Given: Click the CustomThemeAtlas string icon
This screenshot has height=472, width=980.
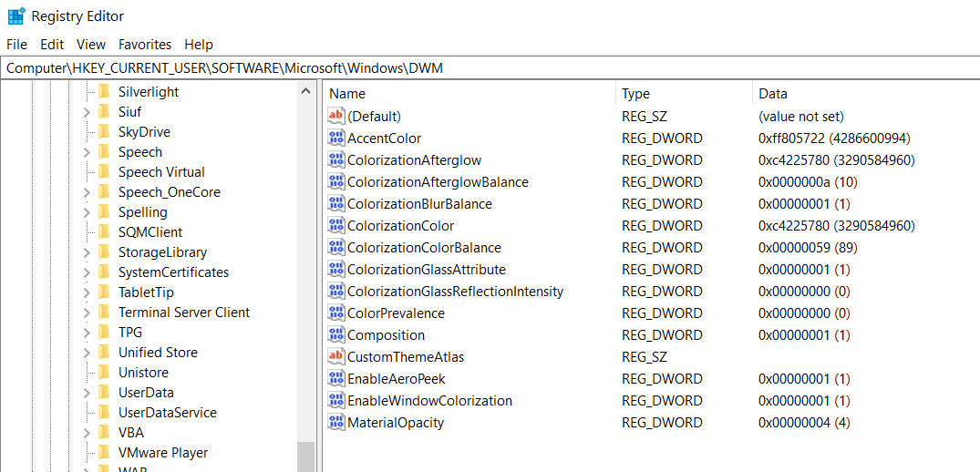Looking at the screenshot, I should click(x=336, y=357).
